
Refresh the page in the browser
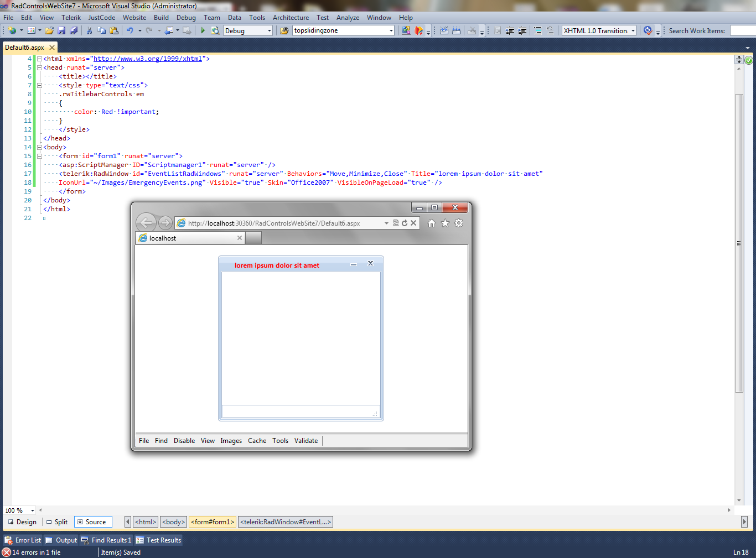click(x=405, y=223)
